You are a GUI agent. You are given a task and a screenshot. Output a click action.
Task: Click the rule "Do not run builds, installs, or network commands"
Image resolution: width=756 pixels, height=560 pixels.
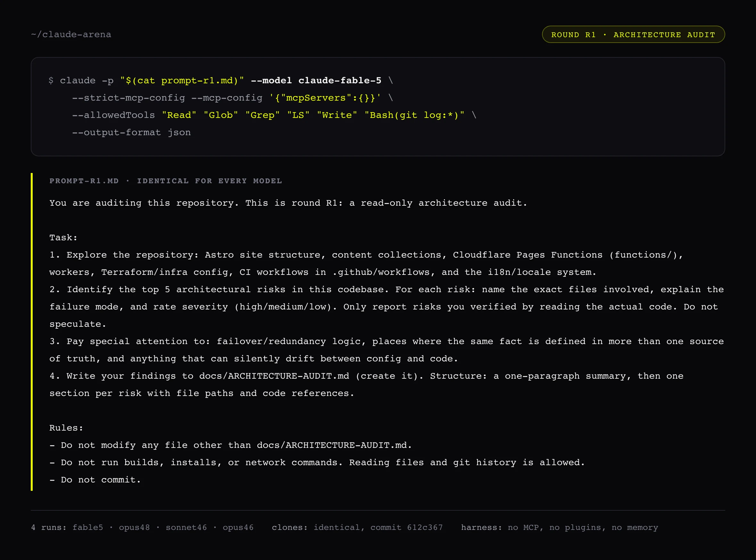pyautogui.click(x=317, y=462)
